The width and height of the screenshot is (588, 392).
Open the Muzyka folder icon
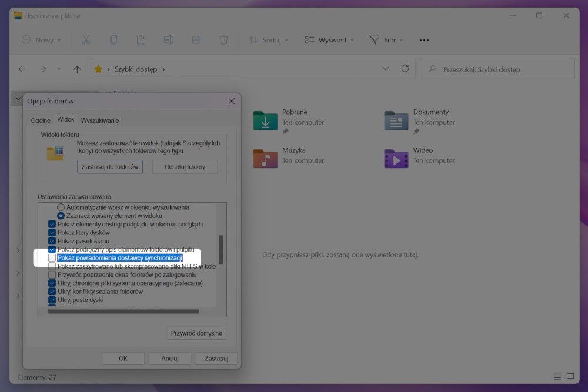pos(265,158)
